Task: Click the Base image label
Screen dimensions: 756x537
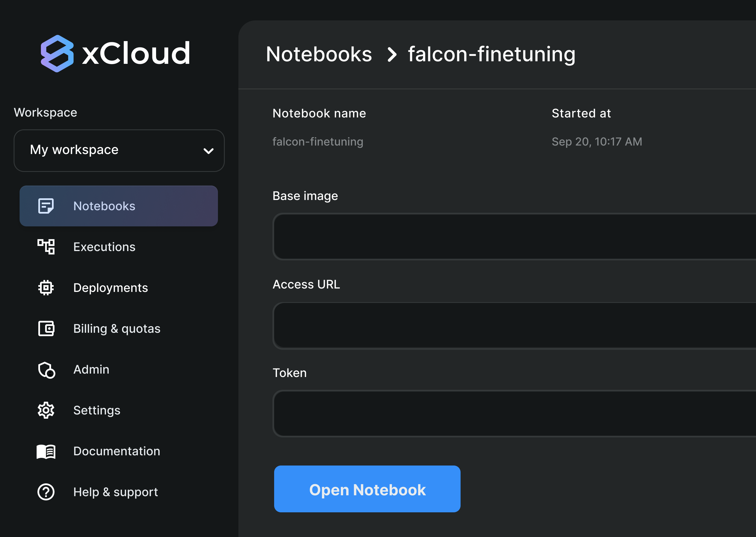Action: click(x=305, y=196)
